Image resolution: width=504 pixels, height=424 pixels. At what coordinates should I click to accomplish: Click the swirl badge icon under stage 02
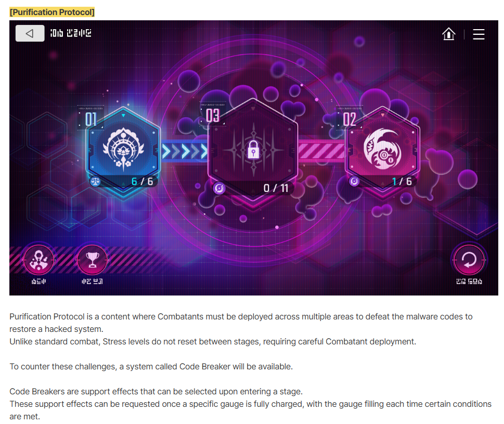[354, 181]
